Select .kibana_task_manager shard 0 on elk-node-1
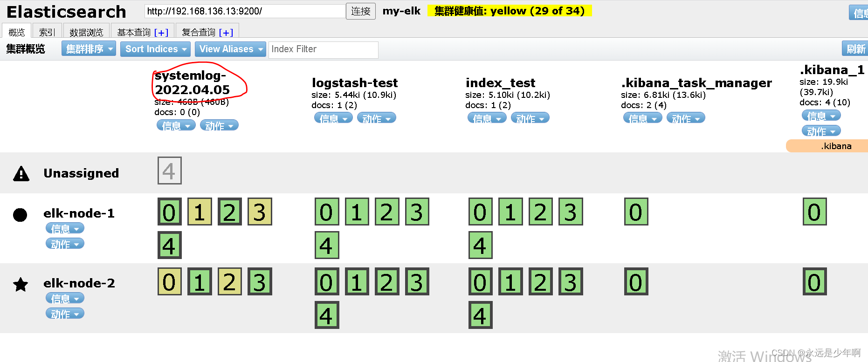 [x=636, y=212]
